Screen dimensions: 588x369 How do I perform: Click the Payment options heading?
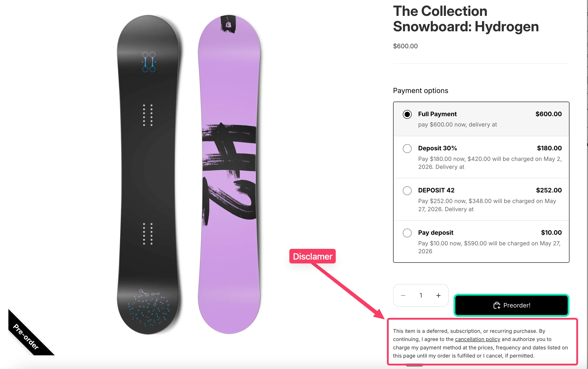pos(420,90)
